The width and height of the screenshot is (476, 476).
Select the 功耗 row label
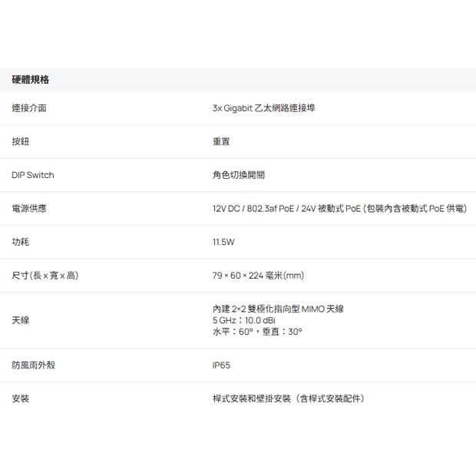(x=20, y=242)
